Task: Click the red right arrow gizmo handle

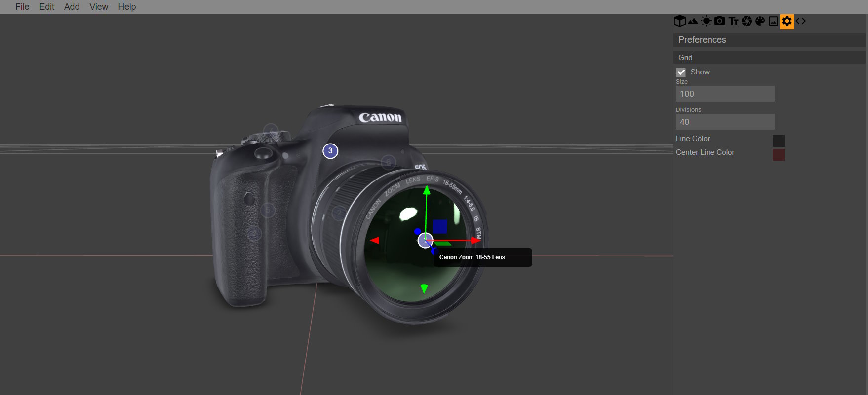Action: [475, 241]
